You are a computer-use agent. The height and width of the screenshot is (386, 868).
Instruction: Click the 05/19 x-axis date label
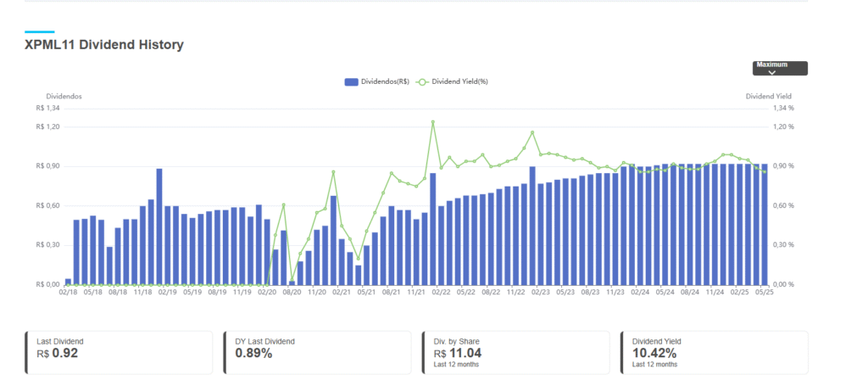(x=192, y=293)
